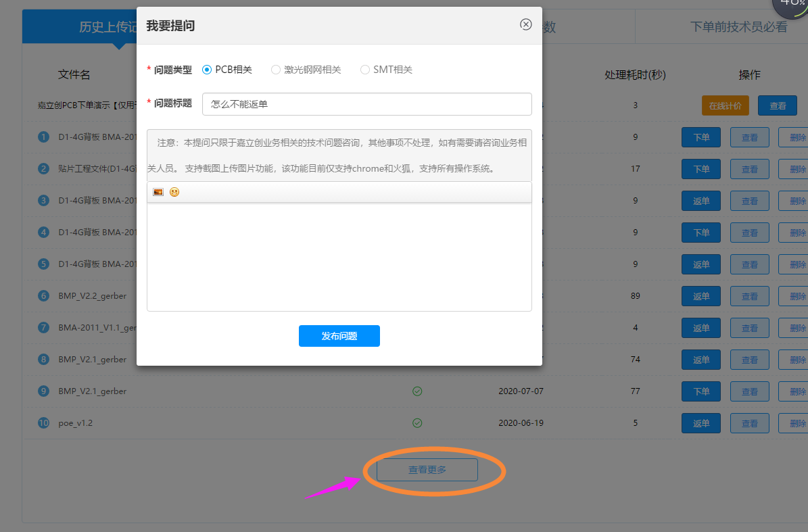Click 返单 for row 5
Screen dimensions: 808x532
(x=700, y=265)
